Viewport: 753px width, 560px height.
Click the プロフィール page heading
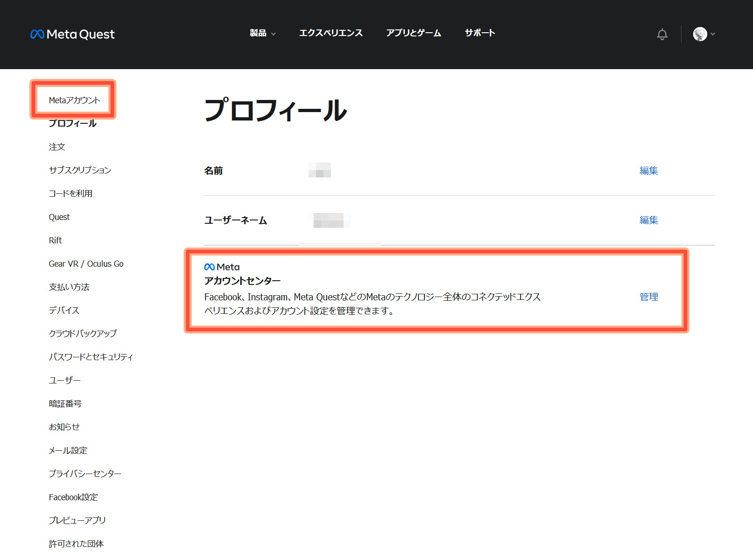pos(276,110)
